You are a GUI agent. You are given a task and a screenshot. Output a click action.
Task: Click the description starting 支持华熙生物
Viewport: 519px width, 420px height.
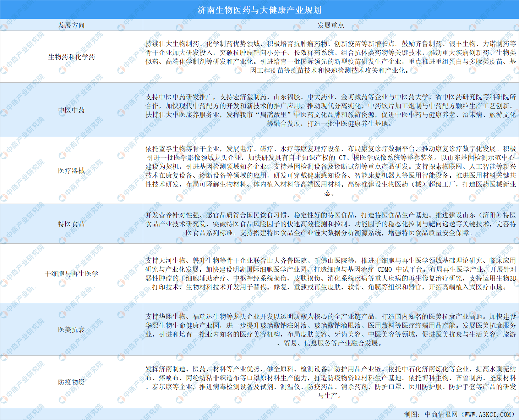(x=330, y=330)
